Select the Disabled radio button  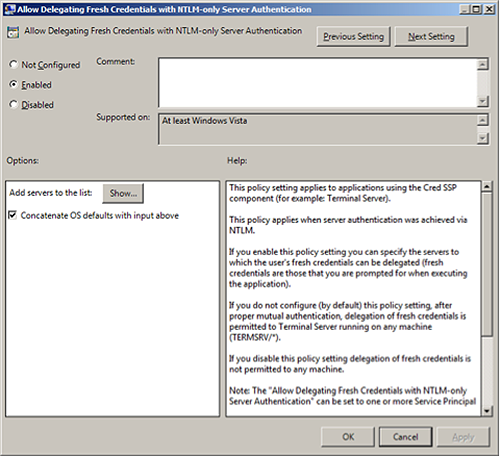13,104
